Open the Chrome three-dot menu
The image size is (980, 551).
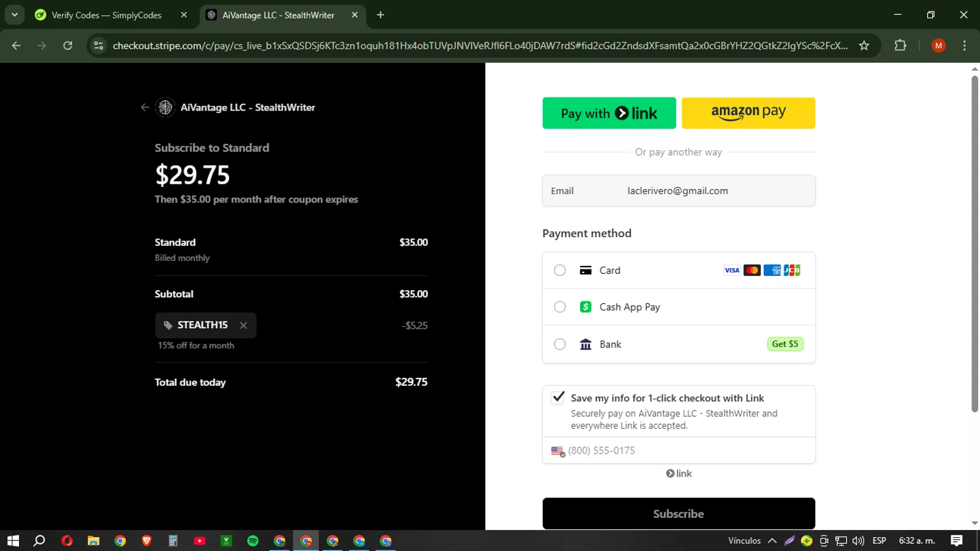(x=964, y=45)
